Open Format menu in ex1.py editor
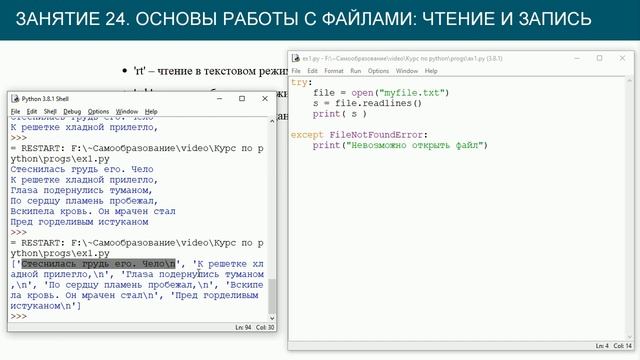The height and width of the screenshot is (360, 640). click(x=334, y=71)
